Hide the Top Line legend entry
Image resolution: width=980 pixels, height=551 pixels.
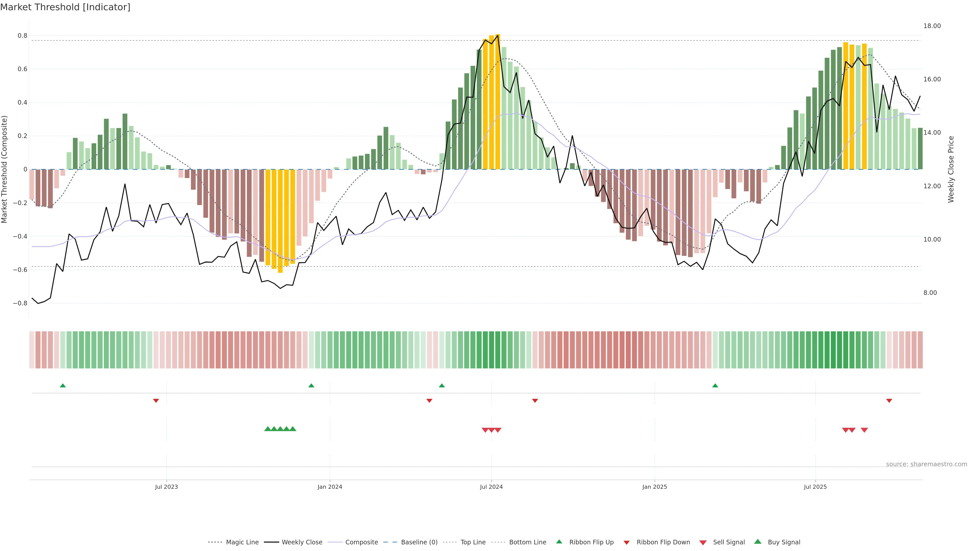(473, 542)
